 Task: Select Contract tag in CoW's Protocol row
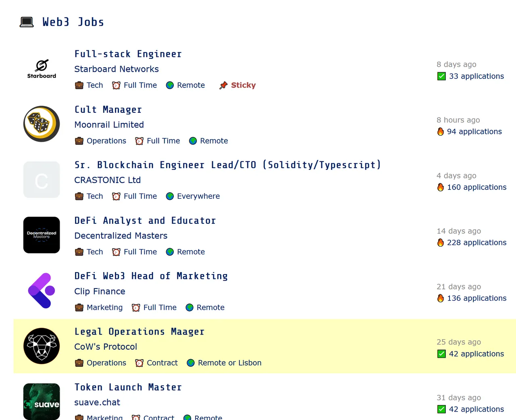click(162, 363)
